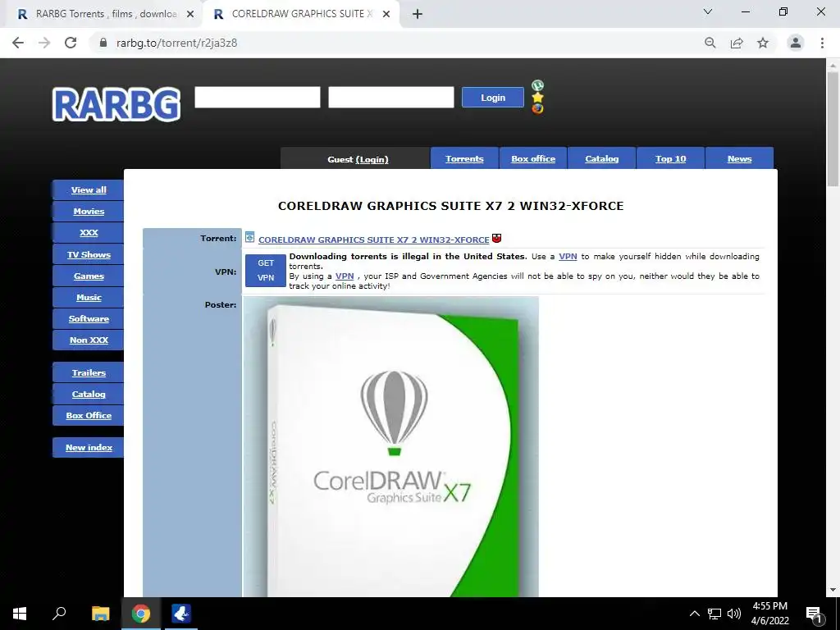
Task: Click the address bar URL
Action: pos(177,43)
